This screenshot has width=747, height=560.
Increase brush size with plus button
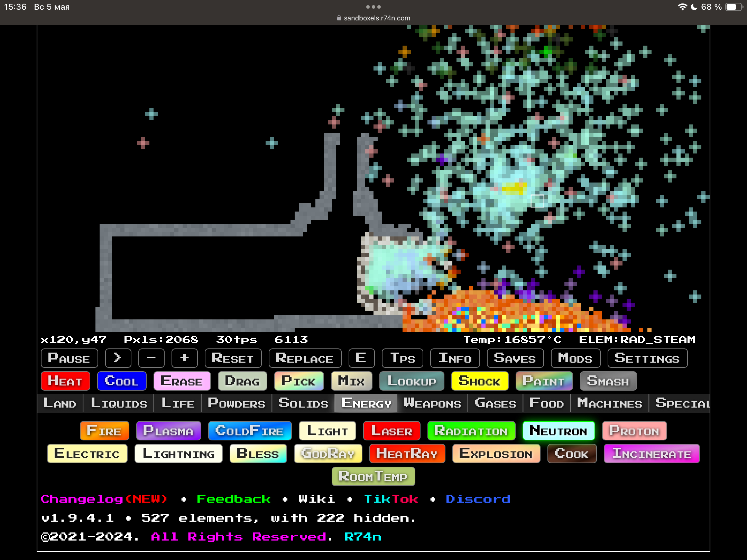(x=184, y=358)
